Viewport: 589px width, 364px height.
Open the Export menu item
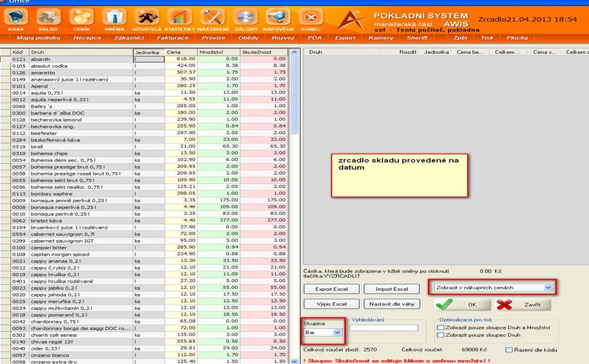tap(345, 38)
